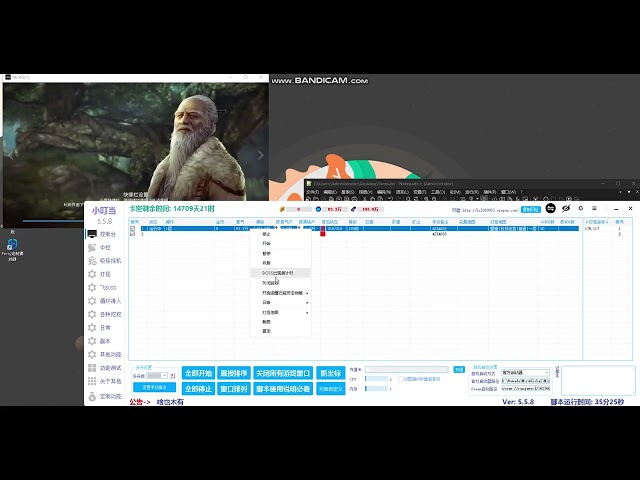Open 插件(P) menu in Notepad++
Viewport: 640px width, 480px height.
(490, 192)
